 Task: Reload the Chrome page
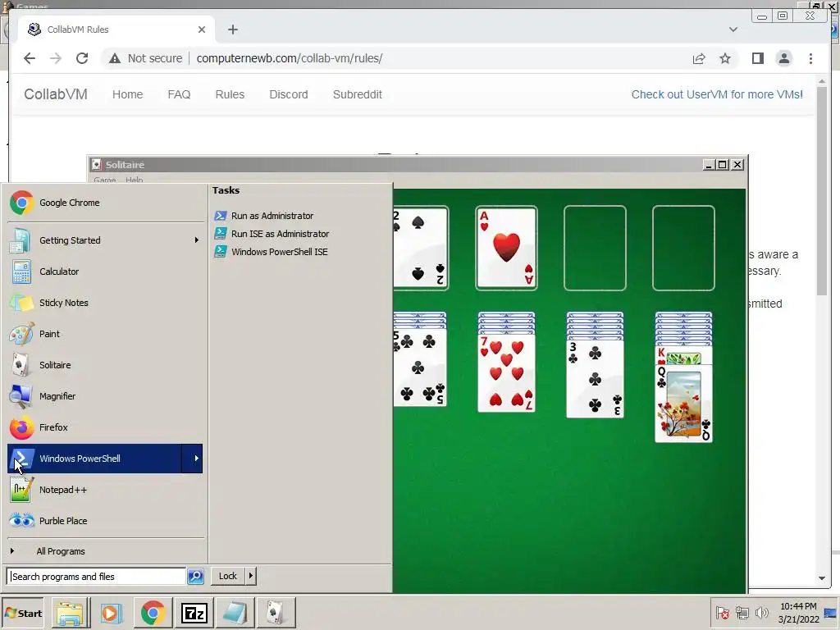[82, 58]
